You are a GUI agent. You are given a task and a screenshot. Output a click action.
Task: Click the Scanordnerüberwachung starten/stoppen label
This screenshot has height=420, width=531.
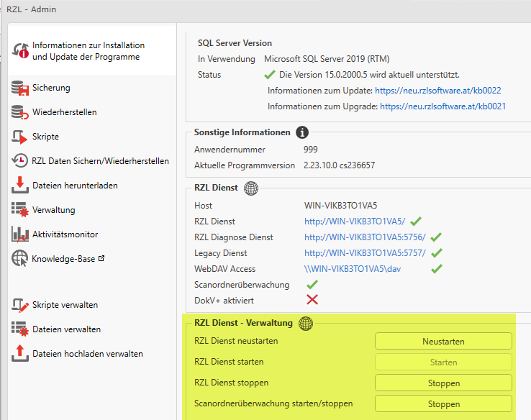pos(273,403)
